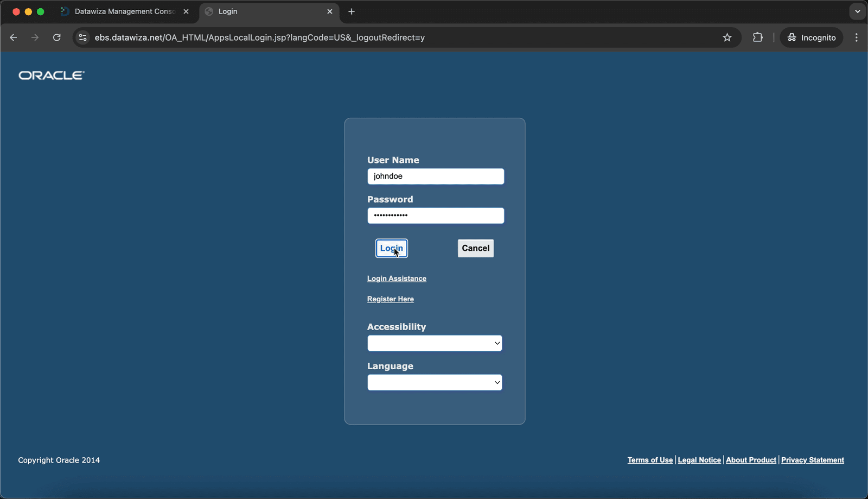Focus the Password field
Image resolution: width=868 pixels, height=499 pixels.
436,216
